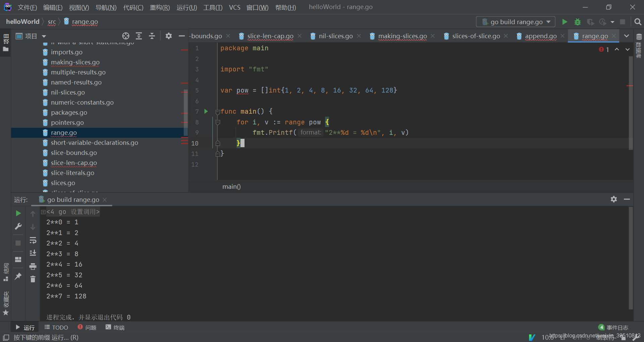644x342 pixels.
Task: Click the Run panel stop square
Action: click(18, 243)
